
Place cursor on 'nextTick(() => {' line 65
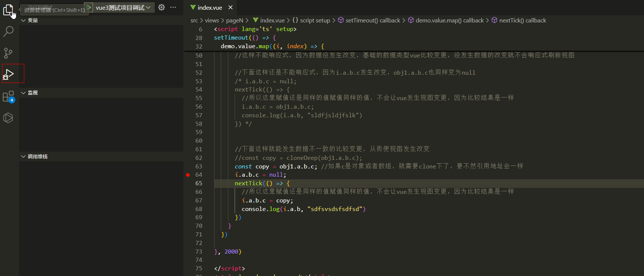(262, 183)
